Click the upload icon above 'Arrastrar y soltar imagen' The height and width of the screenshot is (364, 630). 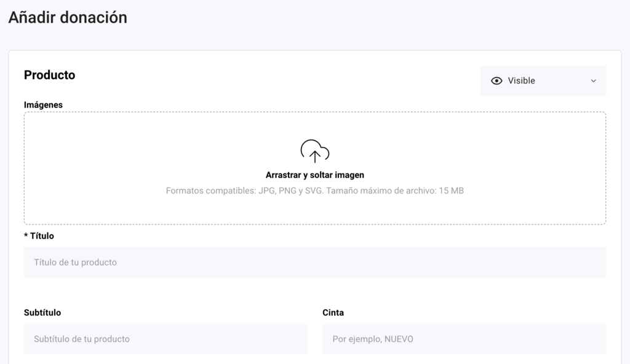314,149
